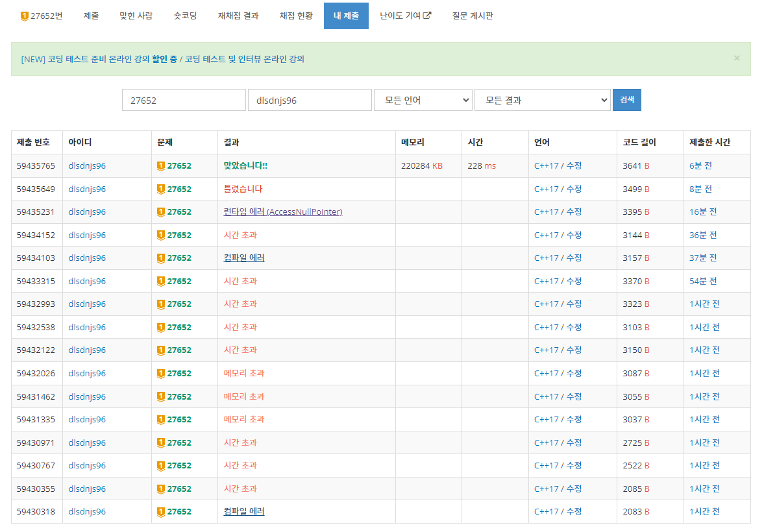The image size is (764, 532).
Task: Click tier badge in row 59432538
Action: (161, 328)
